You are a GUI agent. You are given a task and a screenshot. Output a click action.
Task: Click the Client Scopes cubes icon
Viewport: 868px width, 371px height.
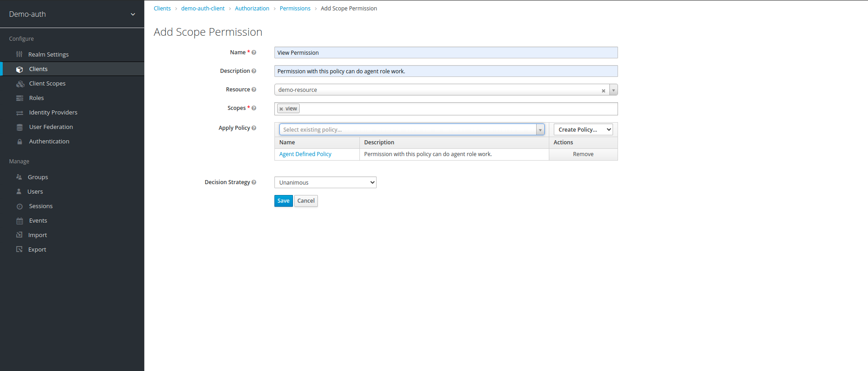coord(20,84)
